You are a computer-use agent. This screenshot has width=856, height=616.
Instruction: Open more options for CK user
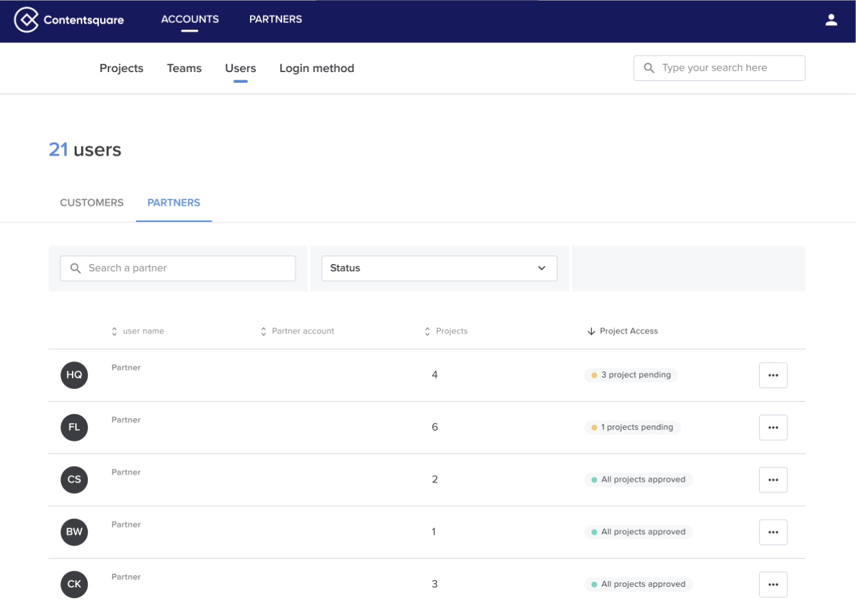773,584
